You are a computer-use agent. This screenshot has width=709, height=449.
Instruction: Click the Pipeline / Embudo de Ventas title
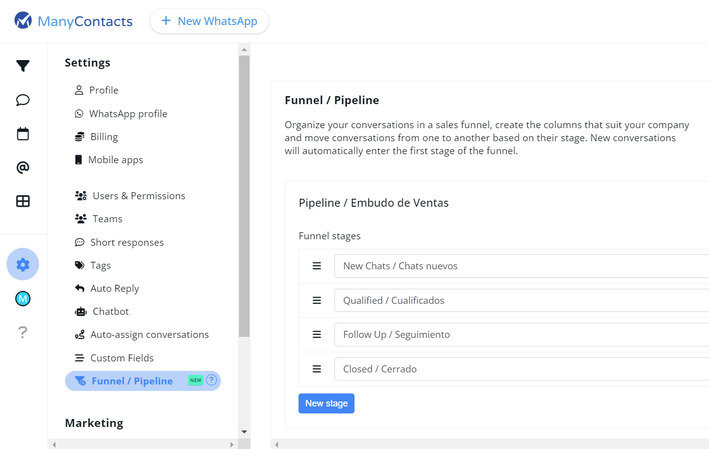373,203
